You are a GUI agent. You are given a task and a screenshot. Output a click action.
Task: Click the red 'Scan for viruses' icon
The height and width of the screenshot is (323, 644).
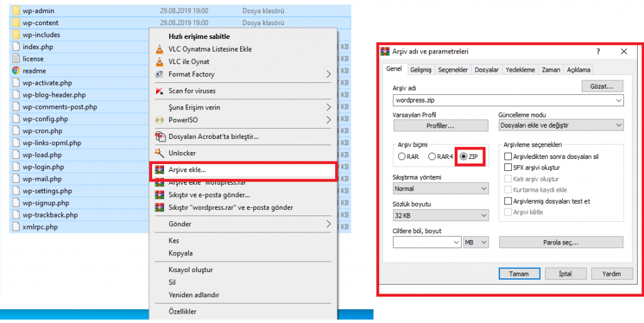[160, 91]
